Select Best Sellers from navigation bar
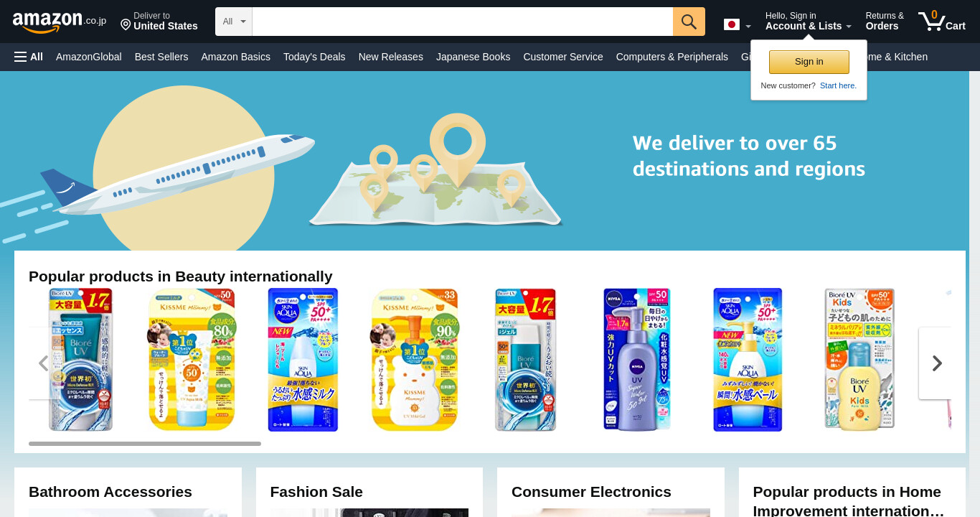 pyautogui.click(x=161, y=57)
